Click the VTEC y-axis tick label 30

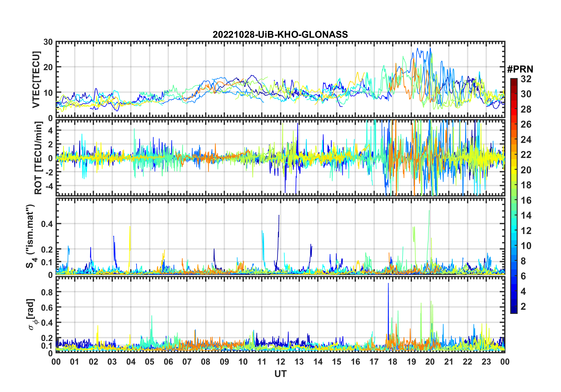coord(48,42)
